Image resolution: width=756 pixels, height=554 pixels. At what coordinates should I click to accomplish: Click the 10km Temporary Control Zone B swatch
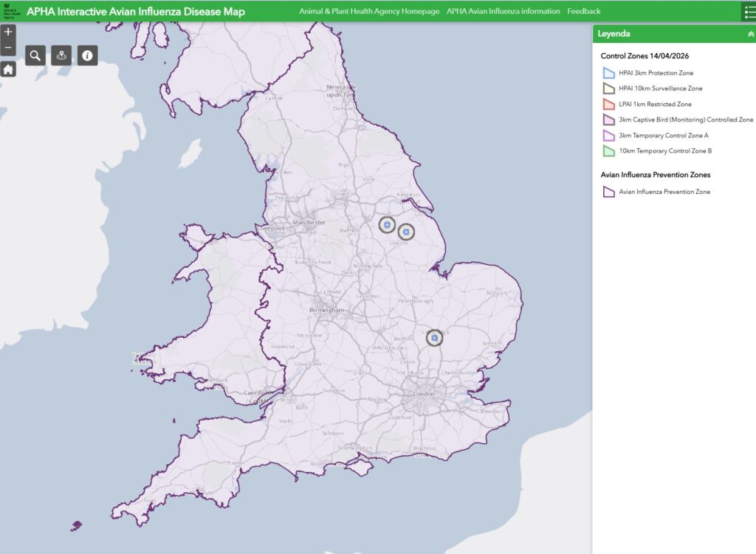608,151
